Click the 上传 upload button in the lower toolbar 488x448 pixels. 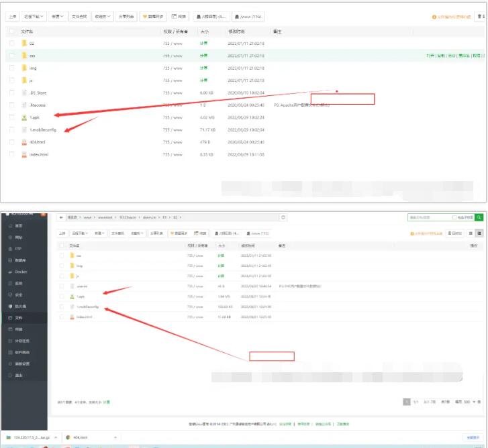pyautogui.click(x=62, y=233)
